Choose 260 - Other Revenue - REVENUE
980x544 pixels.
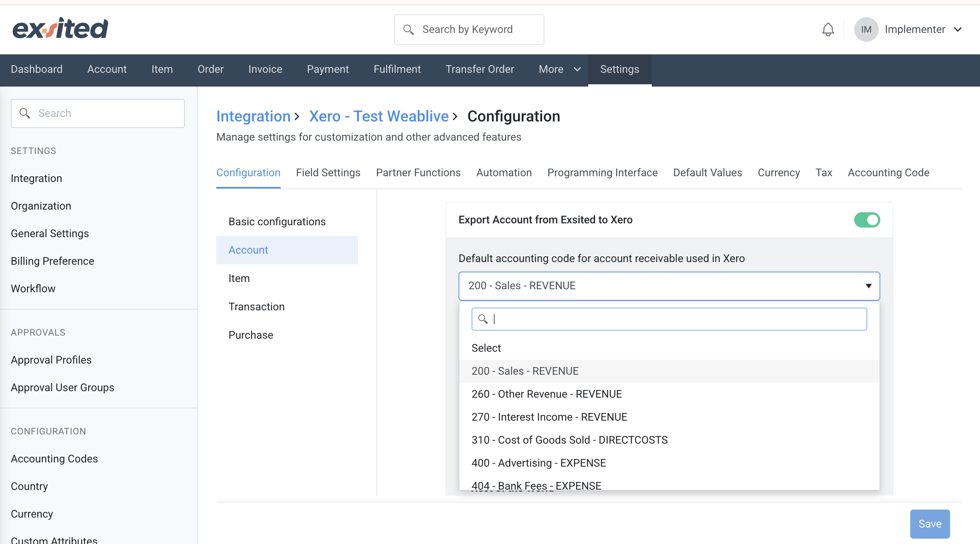pos(669,394)
